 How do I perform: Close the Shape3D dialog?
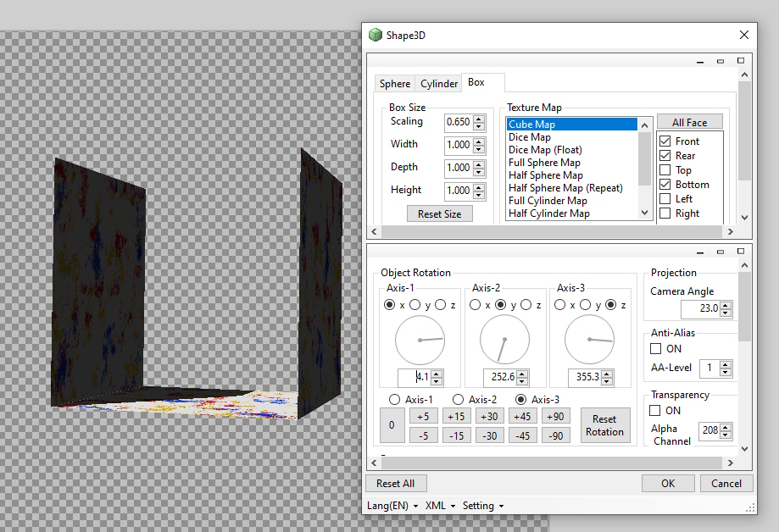[743, 35]
